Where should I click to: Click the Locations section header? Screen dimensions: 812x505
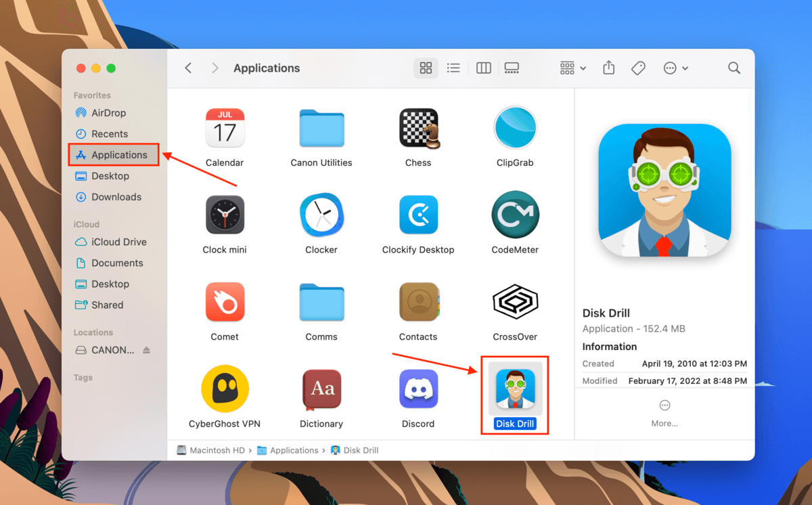pos(93,332)
